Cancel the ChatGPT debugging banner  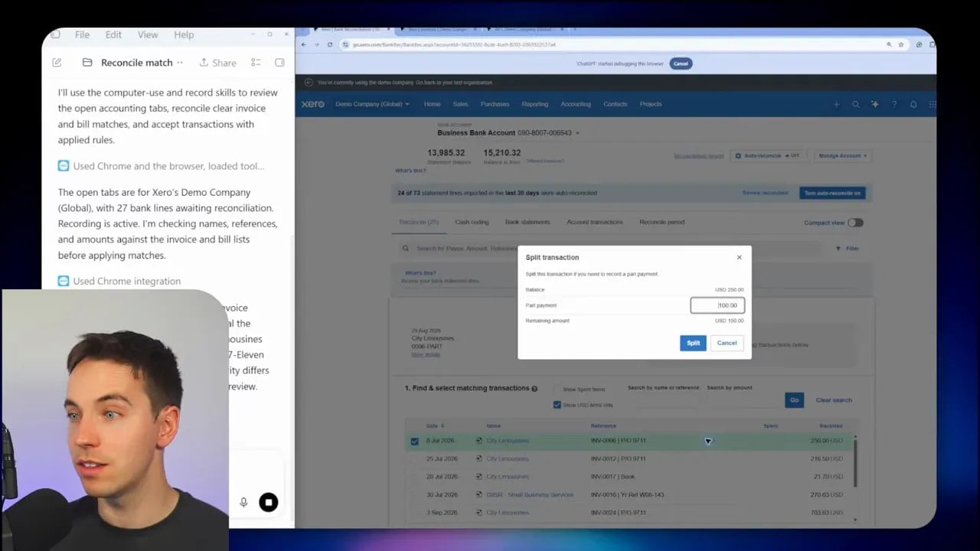click(x=681, y=64)
